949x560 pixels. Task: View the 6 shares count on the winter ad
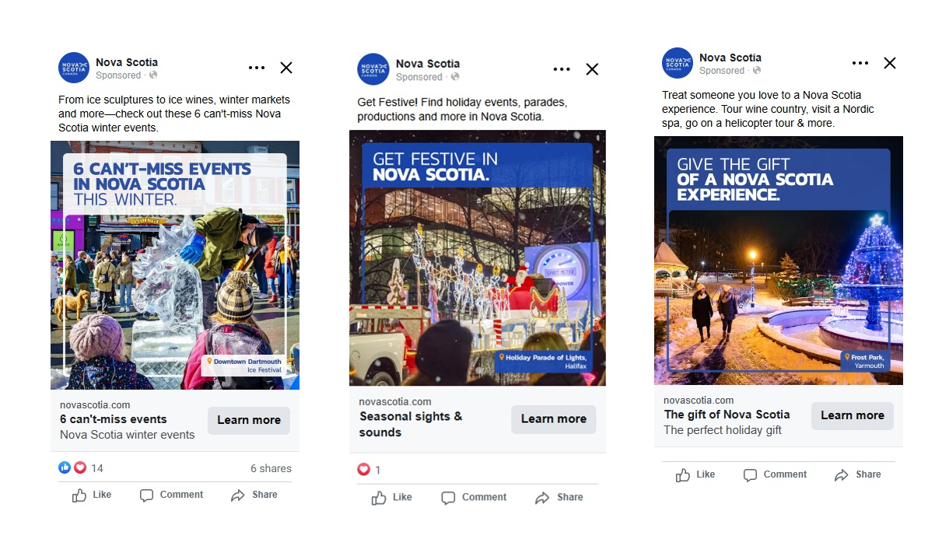(271, 468)
